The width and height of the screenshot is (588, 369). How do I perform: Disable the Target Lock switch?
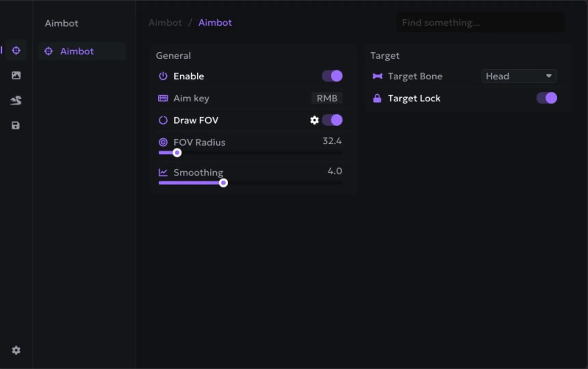coord(547,98)
